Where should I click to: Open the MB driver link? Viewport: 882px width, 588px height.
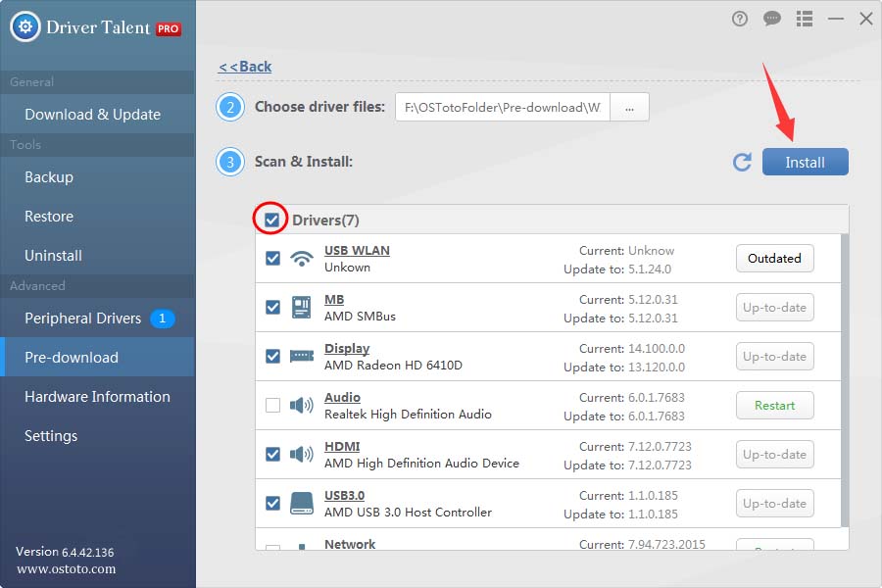[x=334, y=299]
